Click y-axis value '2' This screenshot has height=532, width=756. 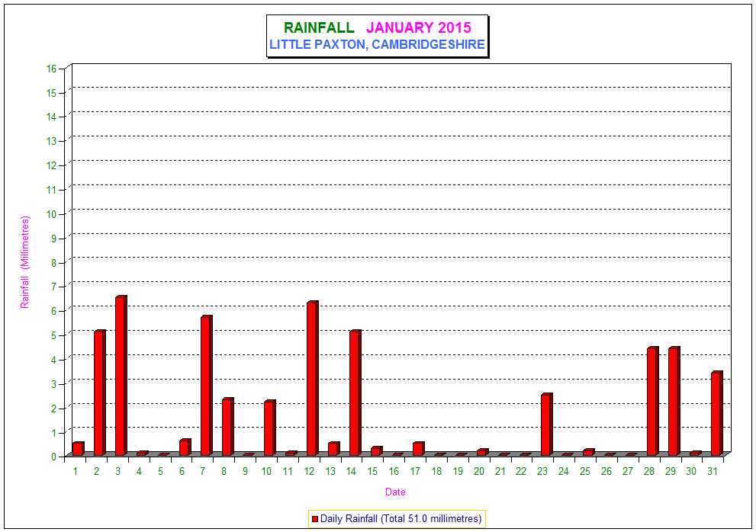(x=54, y=409)
